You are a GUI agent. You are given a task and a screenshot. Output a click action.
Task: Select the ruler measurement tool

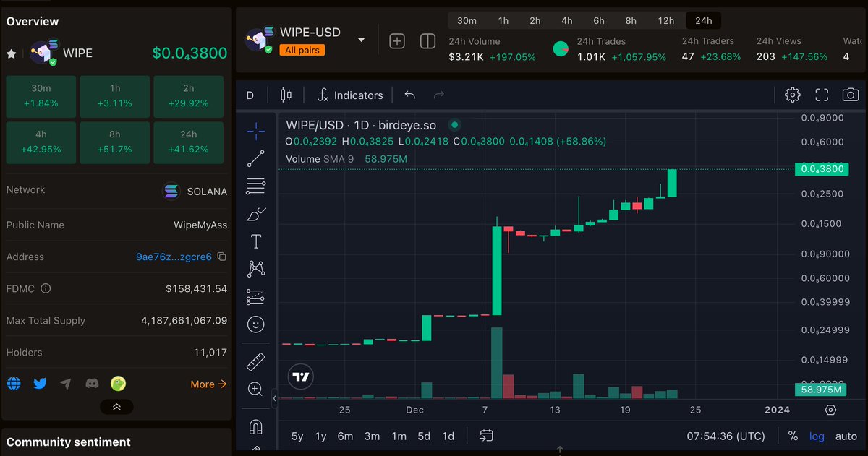point(255,361)
